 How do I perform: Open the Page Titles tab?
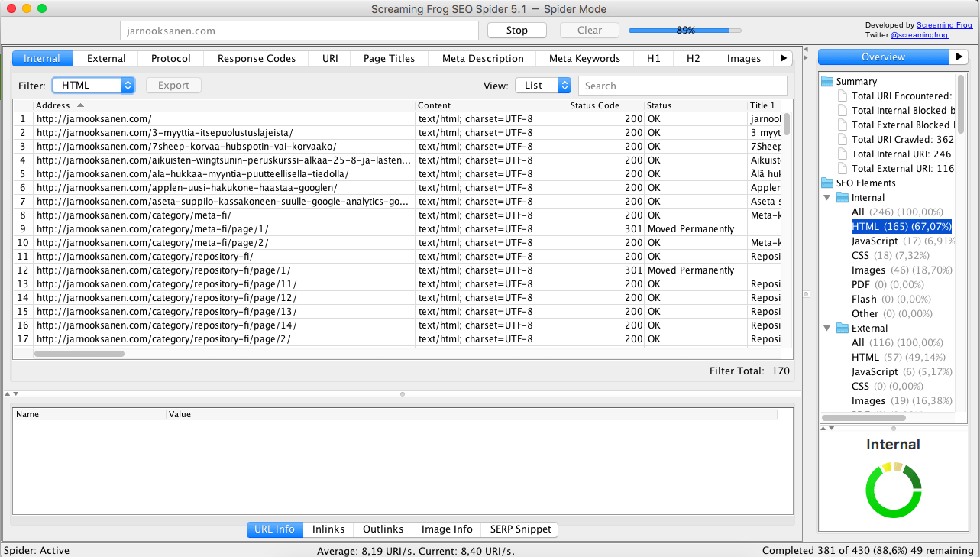click(390, 58)
